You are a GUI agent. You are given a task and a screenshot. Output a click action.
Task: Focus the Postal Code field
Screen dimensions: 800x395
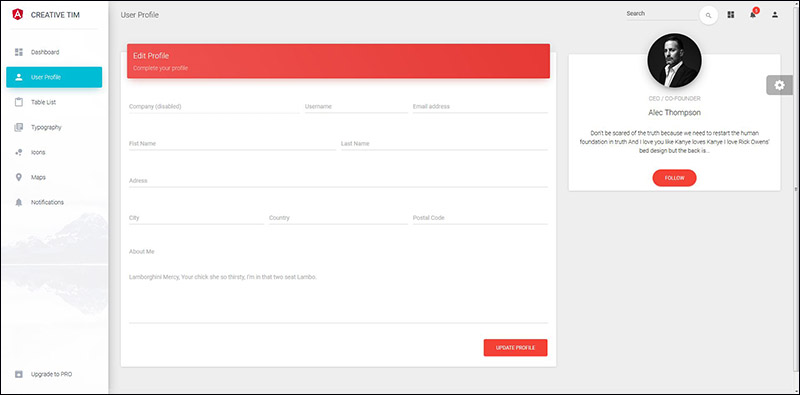coord(480,218)
